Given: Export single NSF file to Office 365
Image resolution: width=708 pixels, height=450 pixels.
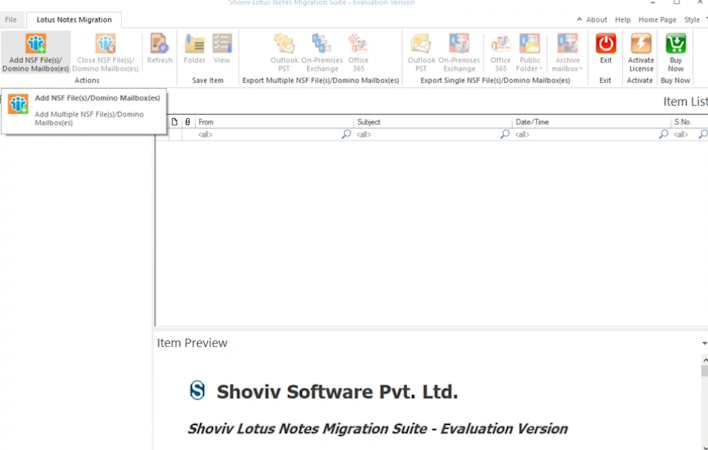Looking at the screenshot, I should pos(500,52).
